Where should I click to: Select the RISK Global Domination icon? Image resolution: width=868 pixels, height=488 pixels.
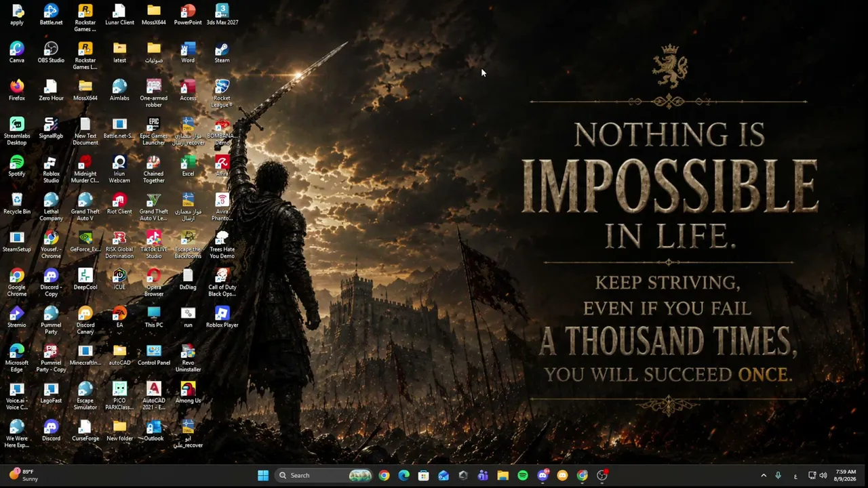[119, 245]
